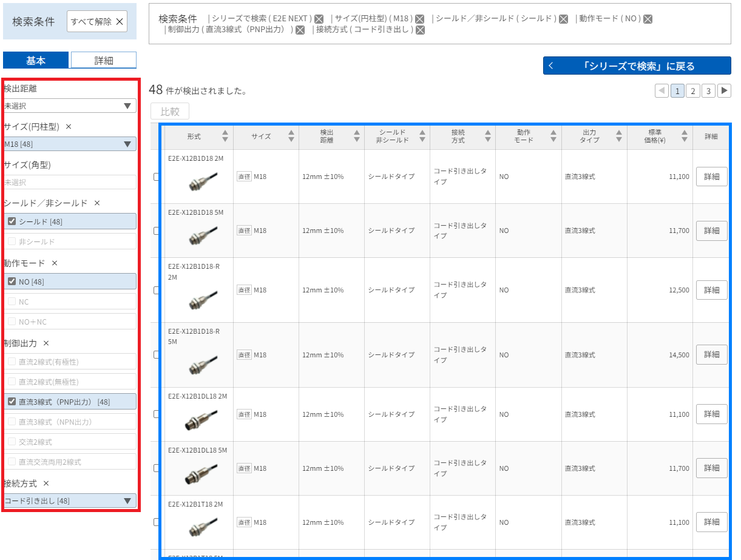Viewport: 741px width, 560px height.
Task: Sort the table by サイズ column
Action: click(x=291, y=137)
